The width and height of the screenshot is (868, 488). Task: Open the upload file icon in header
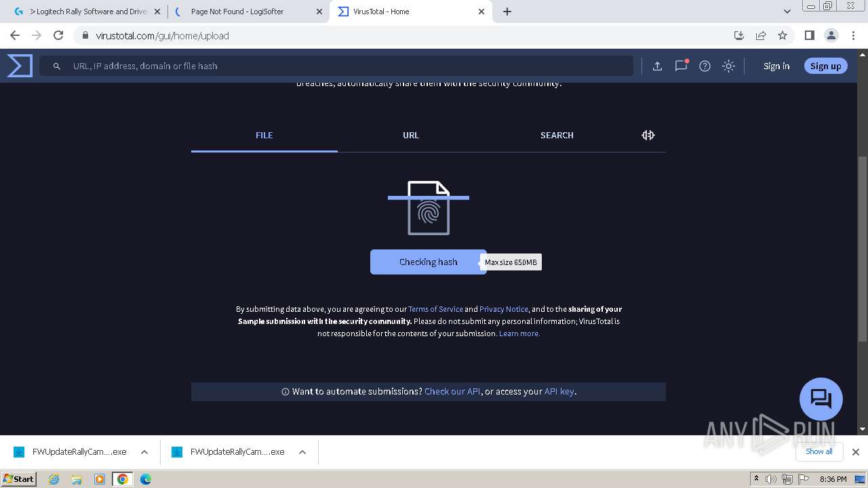point(657,66)
